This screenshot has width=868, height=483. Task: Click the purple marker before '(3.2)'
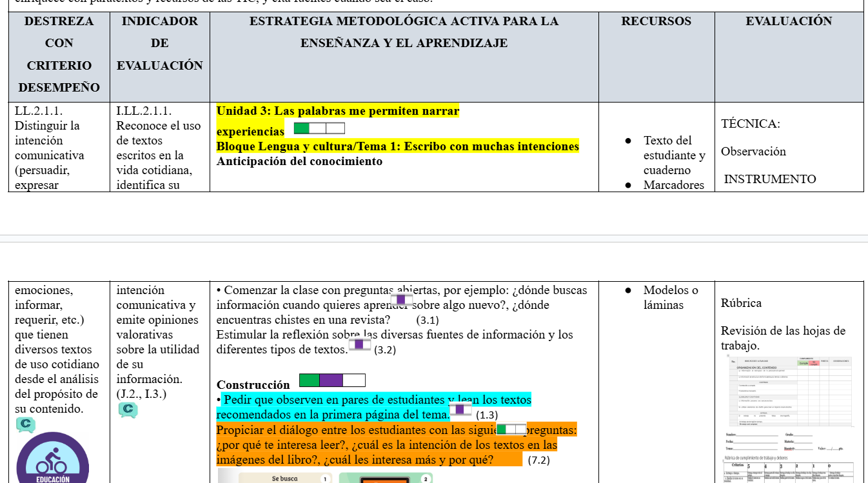coord(359,344)
